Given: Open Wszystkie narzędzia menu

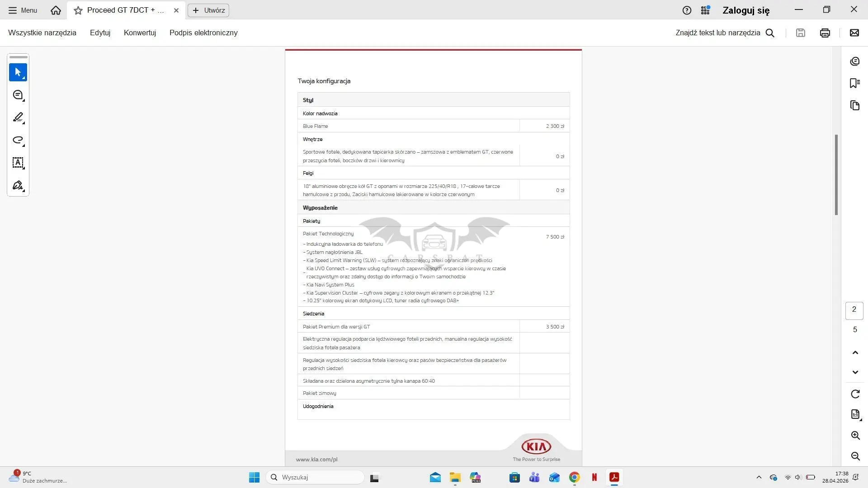Looking at the screenshot, I should click(42, 33).
